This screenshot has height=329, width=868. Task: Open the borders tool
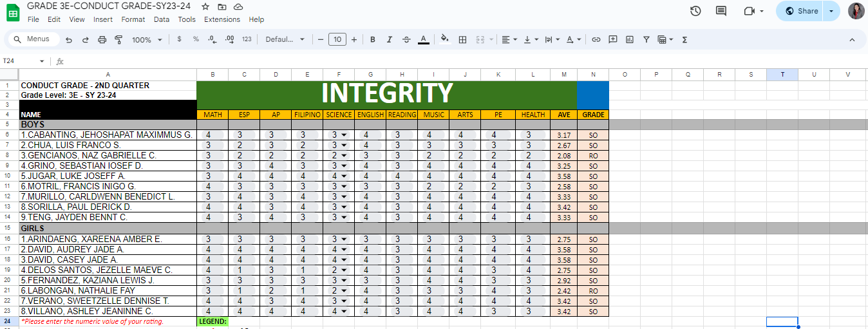point(462,40)
